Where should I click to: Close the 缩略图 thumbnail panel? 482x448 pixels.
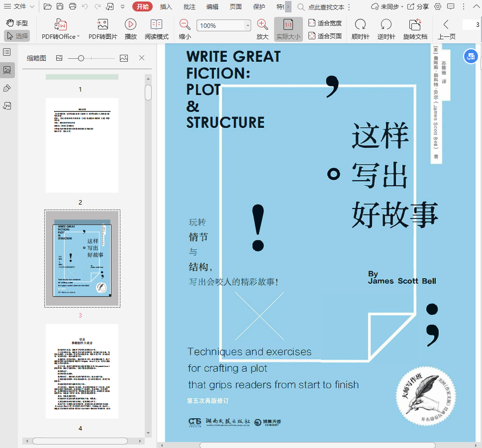[142, 58]
